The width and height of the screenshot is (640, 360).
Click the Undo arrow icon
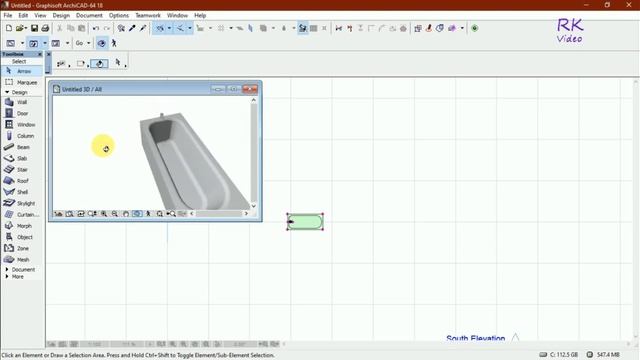click(96, 28)
